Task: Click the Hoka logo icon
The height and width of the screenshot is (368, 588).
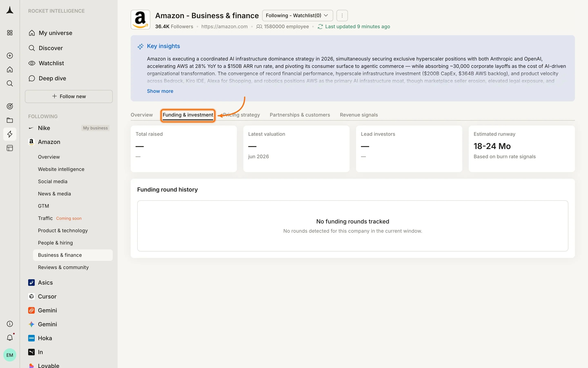Action: (x=31, y=338)
